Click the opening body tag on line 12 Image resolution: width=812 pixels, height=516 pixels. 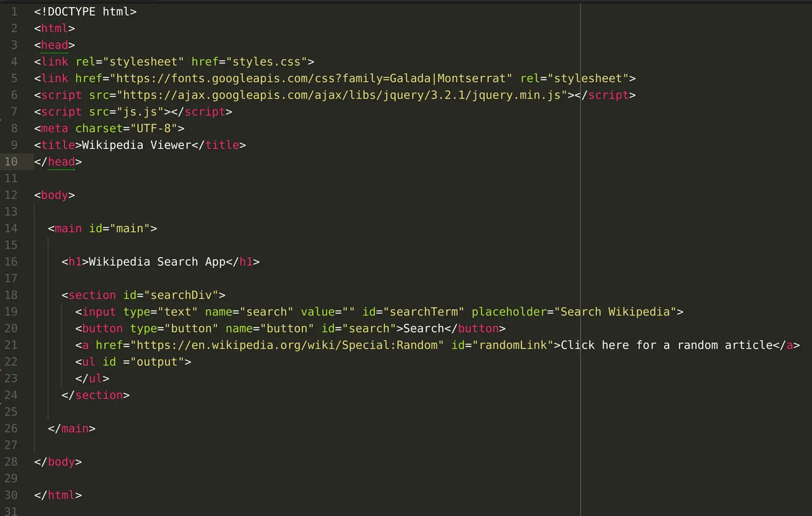55,195
